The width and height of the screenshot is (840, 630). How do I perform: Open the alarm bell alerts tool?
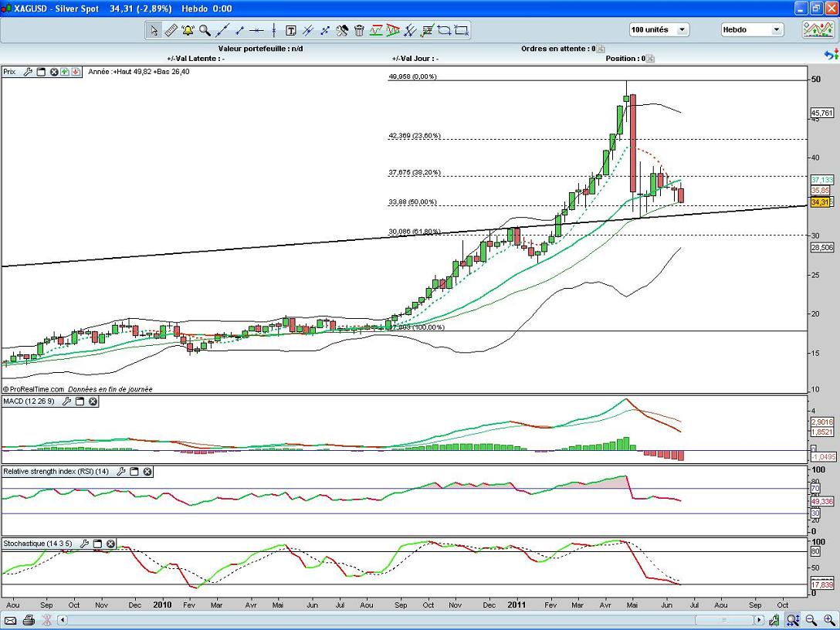188,31
